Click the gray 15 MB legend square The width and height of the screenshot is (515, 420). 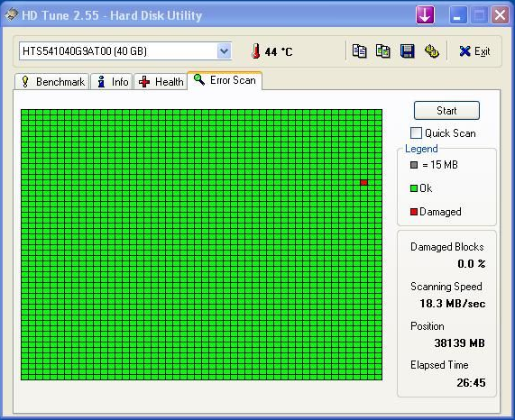tap(414, 165)
